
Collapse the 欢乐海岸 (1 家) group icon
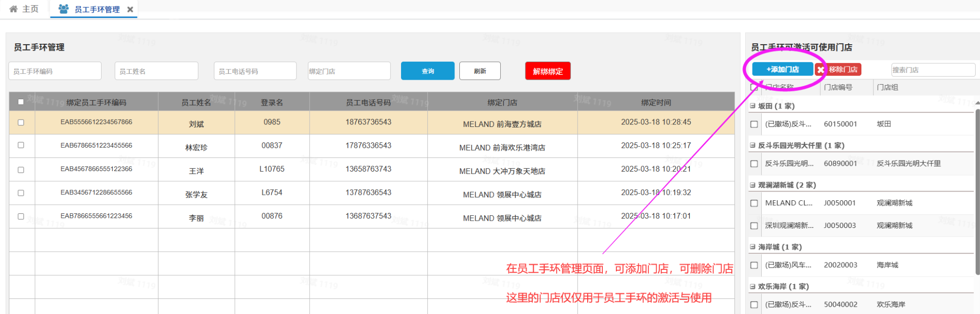click(752, 287)
